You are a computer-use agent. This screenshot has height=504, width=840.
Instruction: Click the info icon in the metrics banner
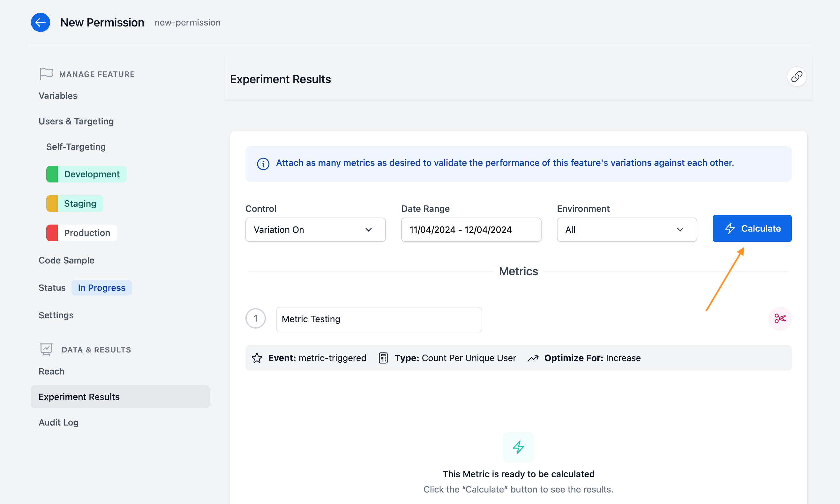[264, 164]
